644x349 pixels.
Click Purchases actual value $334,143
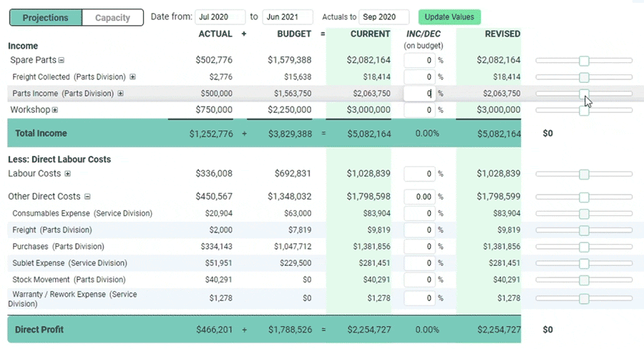point(216,246)
